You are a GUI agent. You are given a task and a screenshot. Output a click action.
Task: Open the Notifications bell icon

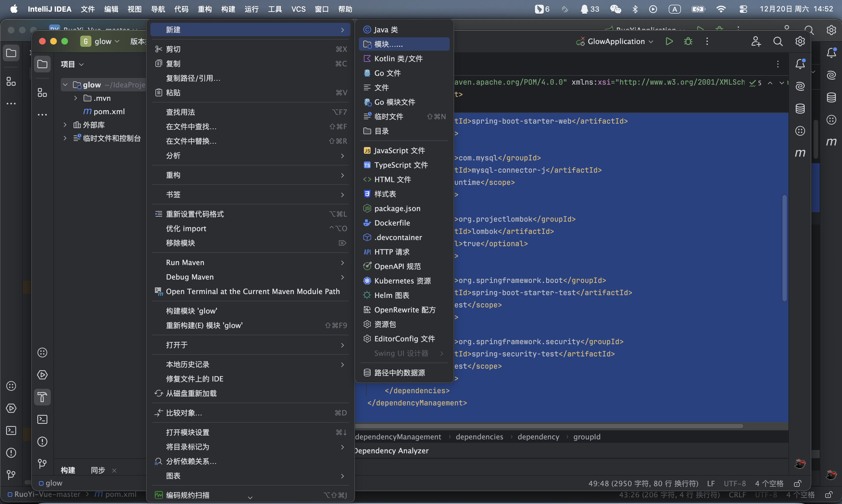click(x=800, y=64)
